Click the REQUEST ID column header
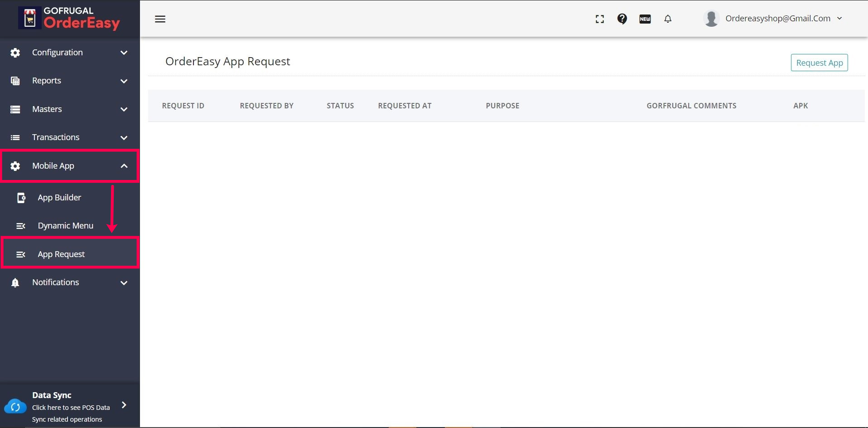The image size is (868, 428). 183,106
